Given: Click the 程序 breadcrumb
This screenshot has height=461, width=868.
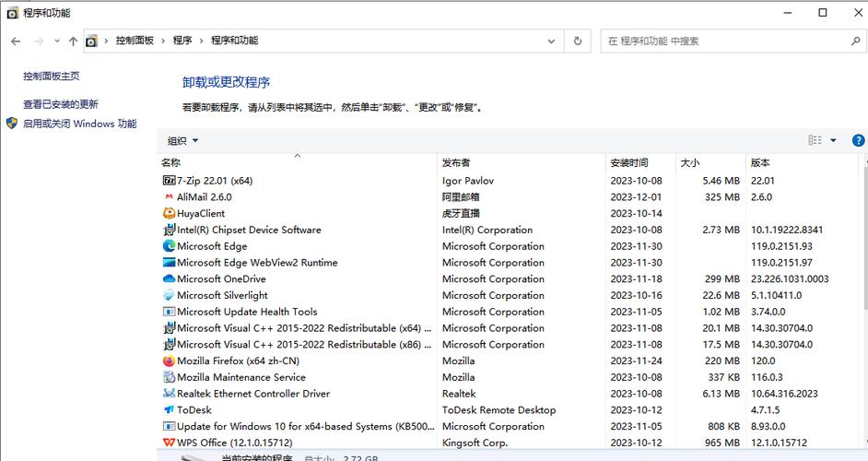Looking at the screenshot, I should pyautogui.click(x=182, y=41).
